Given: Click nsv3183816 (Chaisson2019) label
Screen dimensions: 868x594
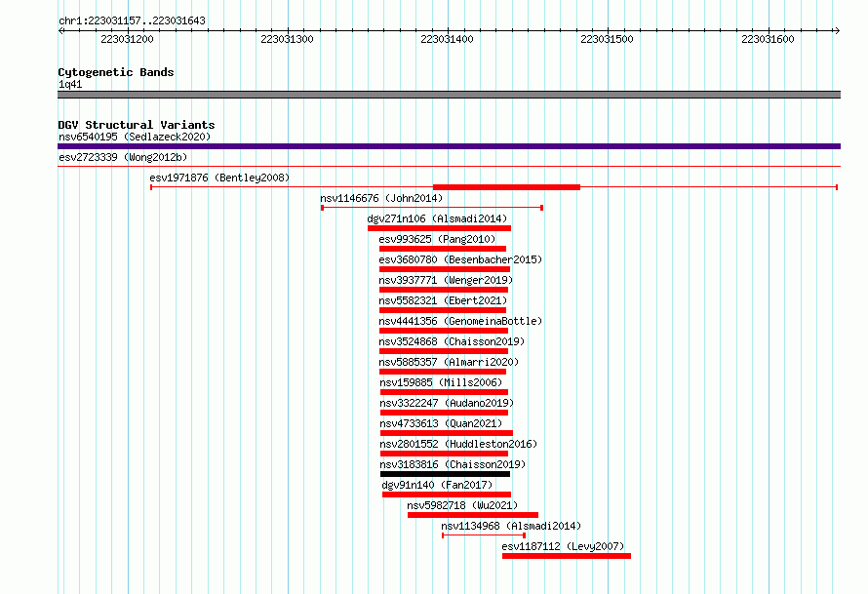Looking at the screenshot, I should click(453, 464).
